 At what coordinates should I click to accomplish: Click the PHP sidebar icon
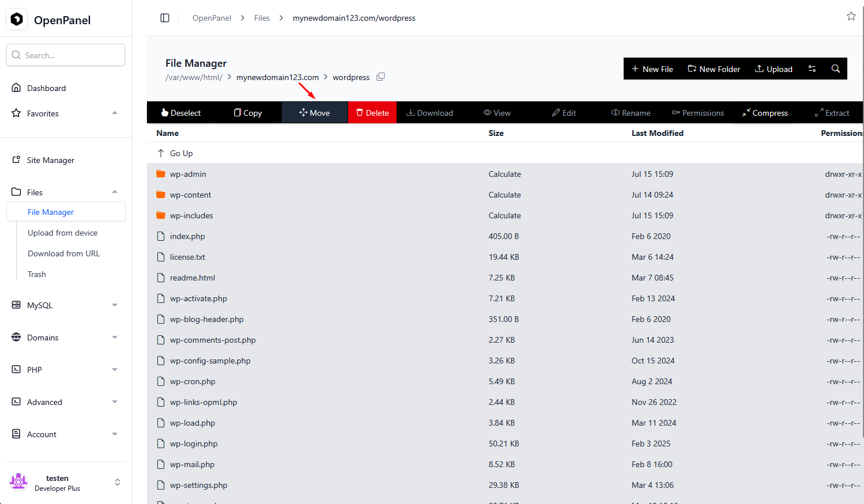[16, 369]
